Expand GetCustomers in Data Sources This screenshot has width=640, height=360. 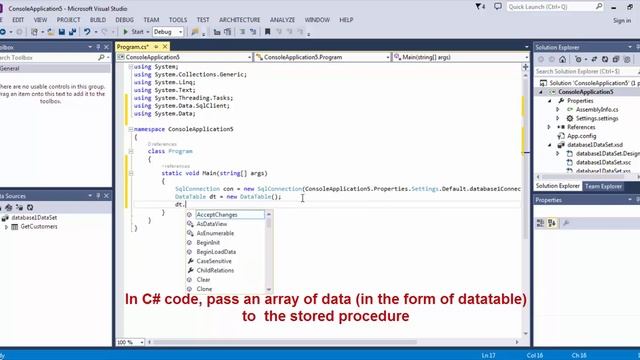tap(6, 227)
